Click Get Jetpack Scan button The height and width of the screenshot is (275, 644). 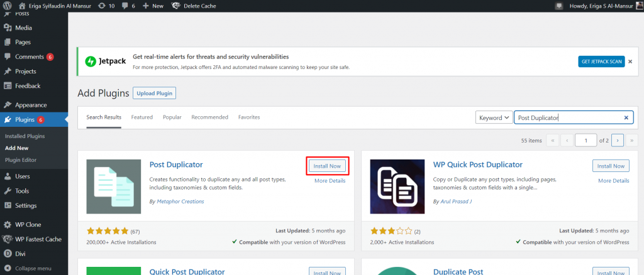click(601, 62)
